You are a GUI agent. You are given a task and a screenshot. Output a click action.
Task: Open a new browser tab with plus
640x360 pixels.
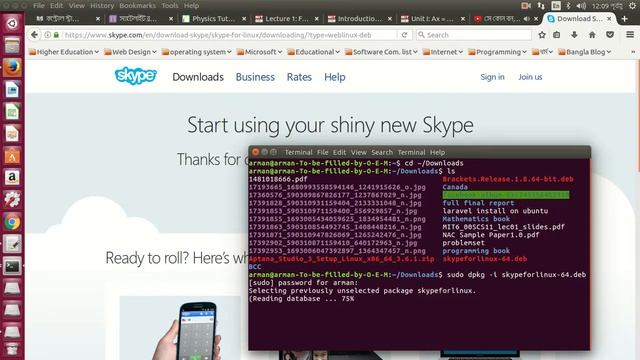click(x=624, y=19)
